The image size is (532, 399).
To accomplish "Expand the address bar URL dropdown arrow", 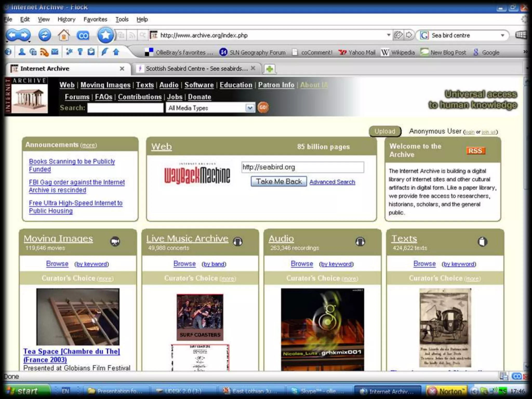I will pyautogui.click(x=389, y=35).
